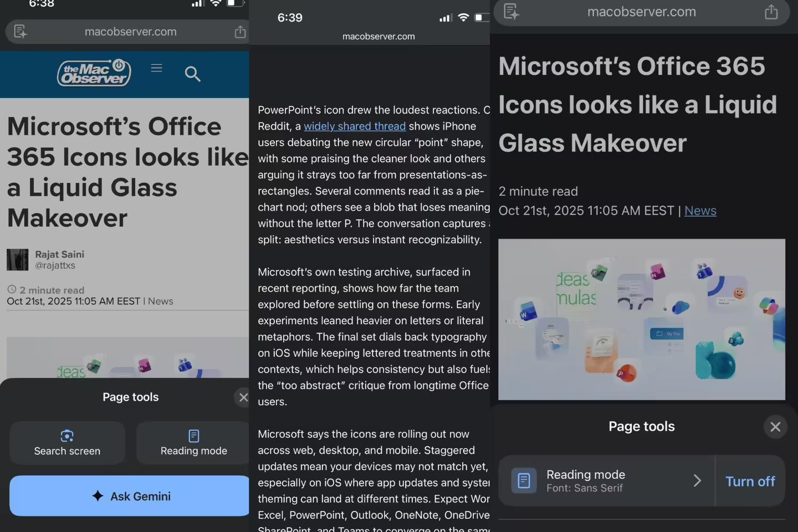Tap the share icon in the 6:38 screenshot
Viewport: 798px width, 532px height.
[x=240, y=32]
